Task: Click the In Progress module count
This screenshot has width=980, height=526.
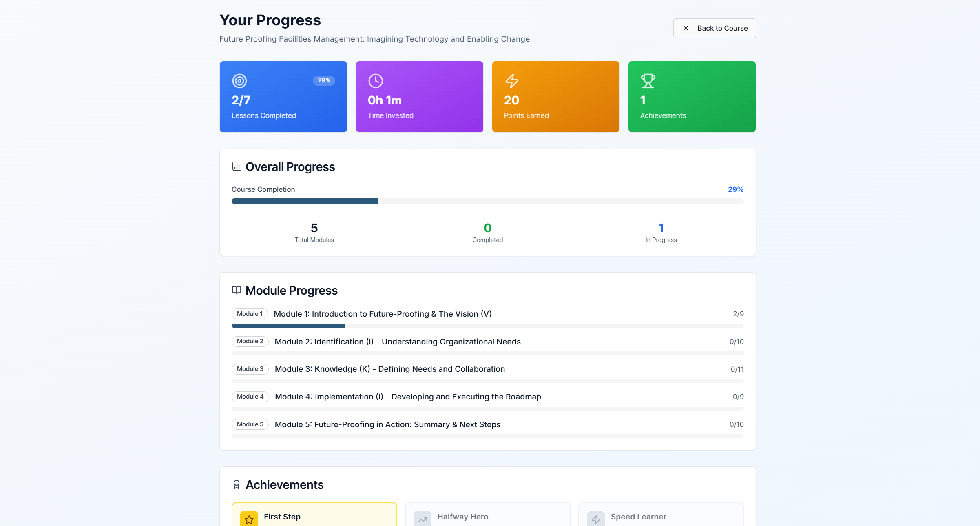Action: (661, 228)
